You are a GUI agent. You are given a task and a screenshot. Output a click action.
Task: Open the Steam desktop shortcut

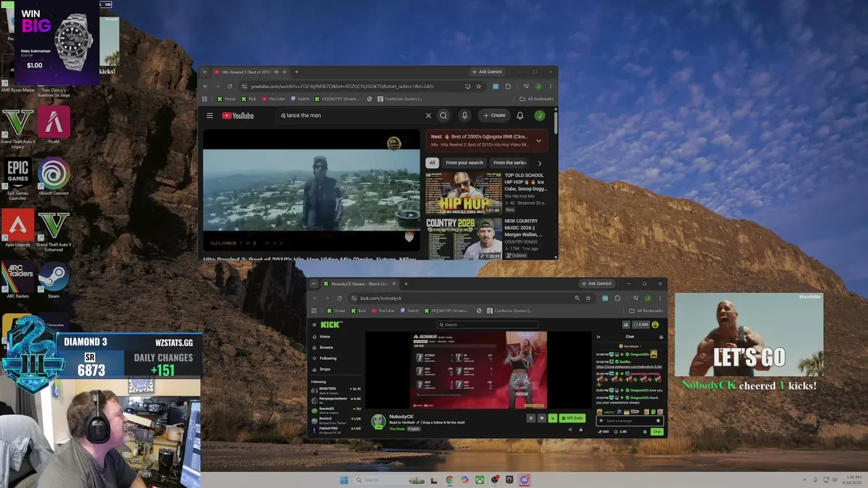(54, 281)
